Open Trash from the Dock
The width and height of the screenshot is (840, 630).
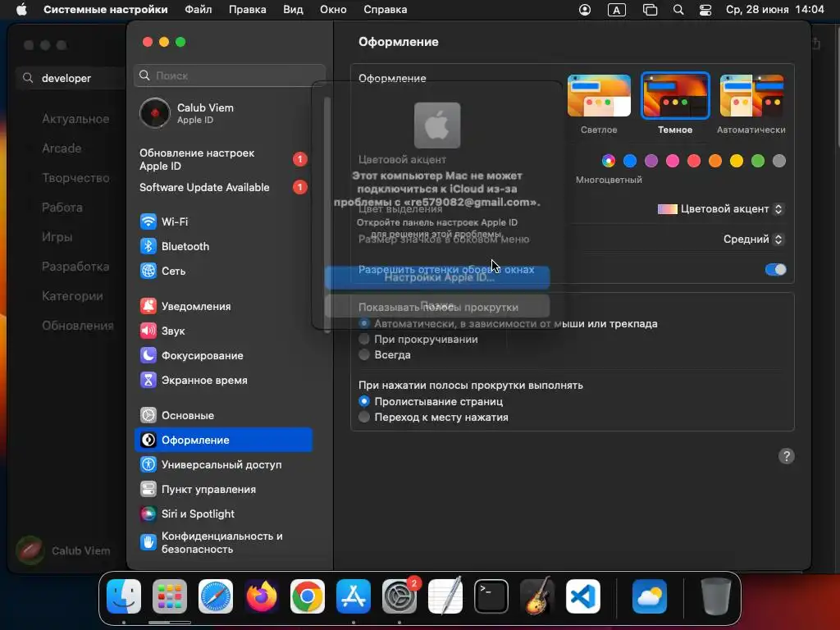tap(715, 596)
